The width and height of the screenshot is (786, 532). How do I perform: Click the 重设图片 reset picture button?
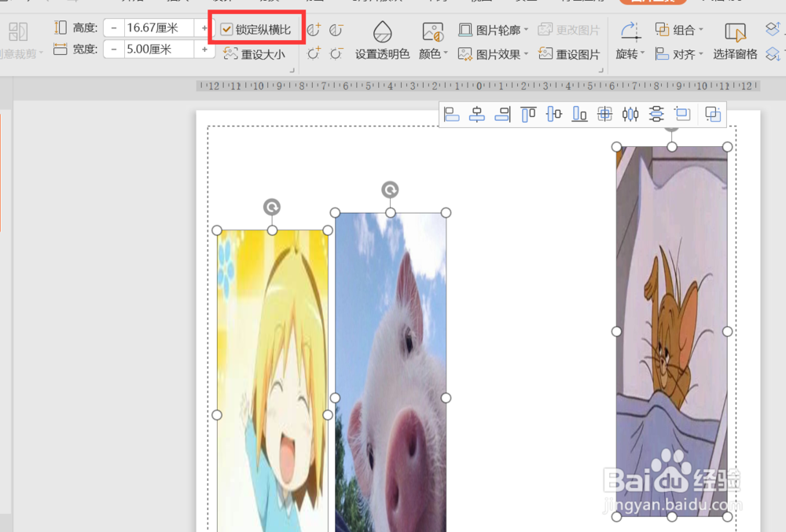coord(568,53)
